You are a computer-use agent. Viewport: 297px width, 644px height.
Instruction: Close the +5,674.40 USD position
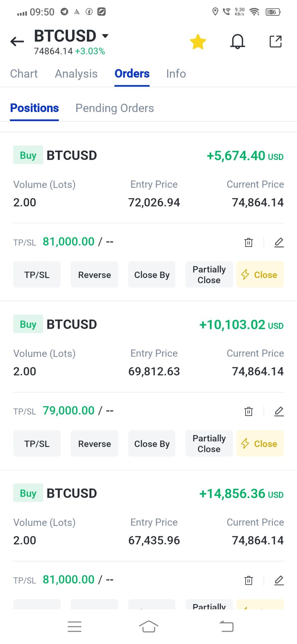260,275
